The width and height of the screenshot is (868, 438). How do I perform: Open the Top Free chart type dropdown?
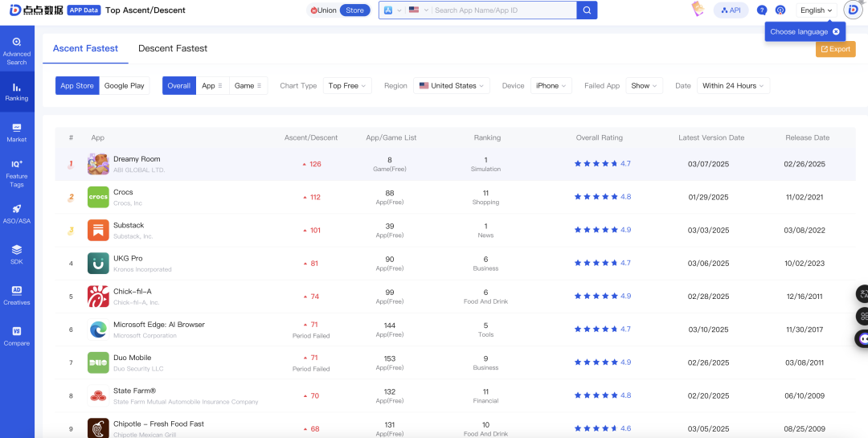pos(347,86)
